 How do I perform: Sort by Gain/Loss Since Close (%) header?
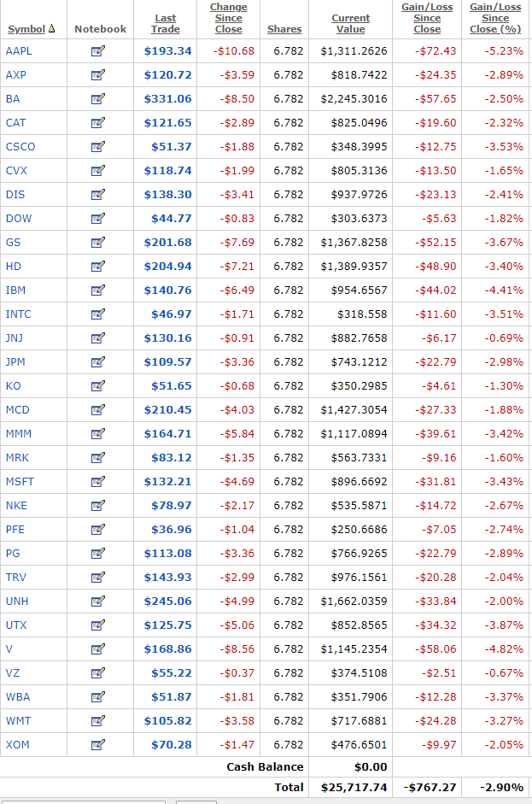[x=495, y=18]
